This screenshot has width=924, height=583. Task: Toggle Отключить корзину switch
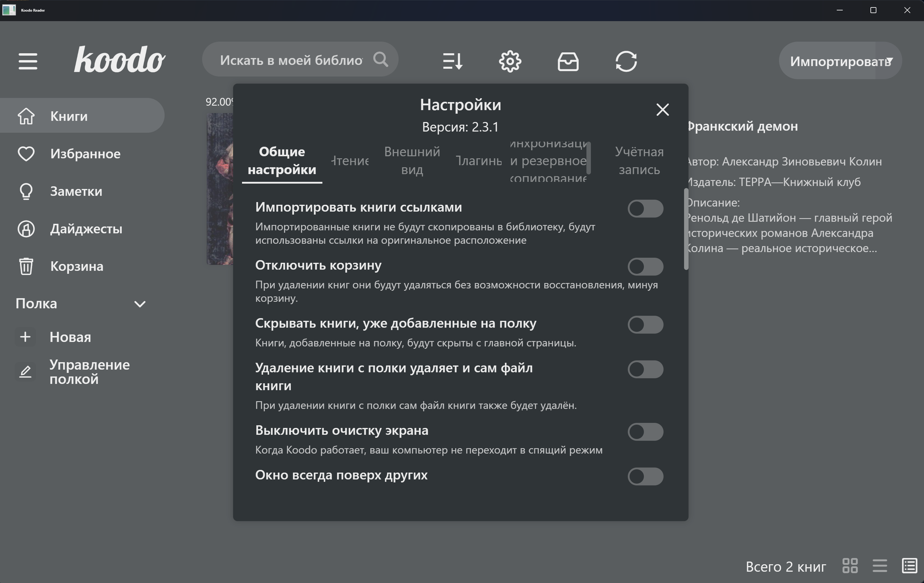coord(645,267)
